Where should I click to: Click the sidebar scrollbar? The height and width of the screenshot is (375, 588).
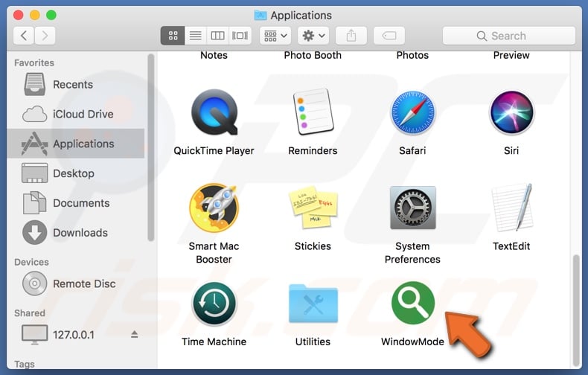(x=151, y=148)
